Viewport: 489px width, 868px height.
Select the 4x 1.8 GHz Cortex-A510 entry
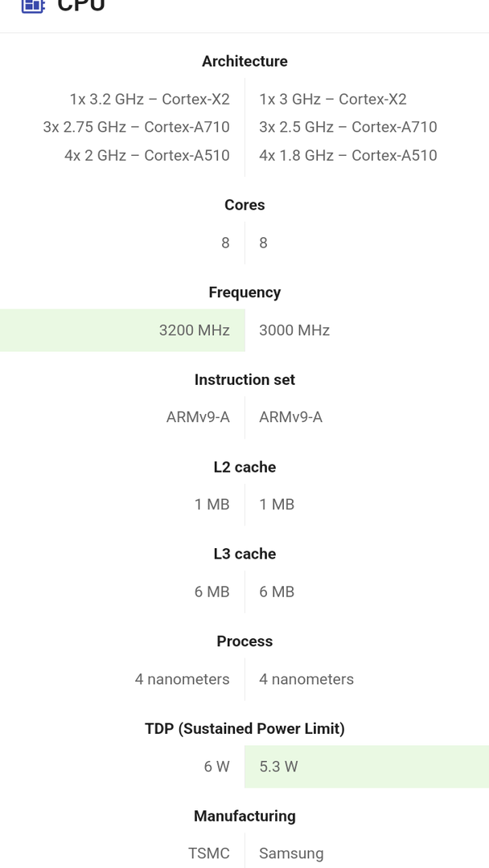pos(348,155)
